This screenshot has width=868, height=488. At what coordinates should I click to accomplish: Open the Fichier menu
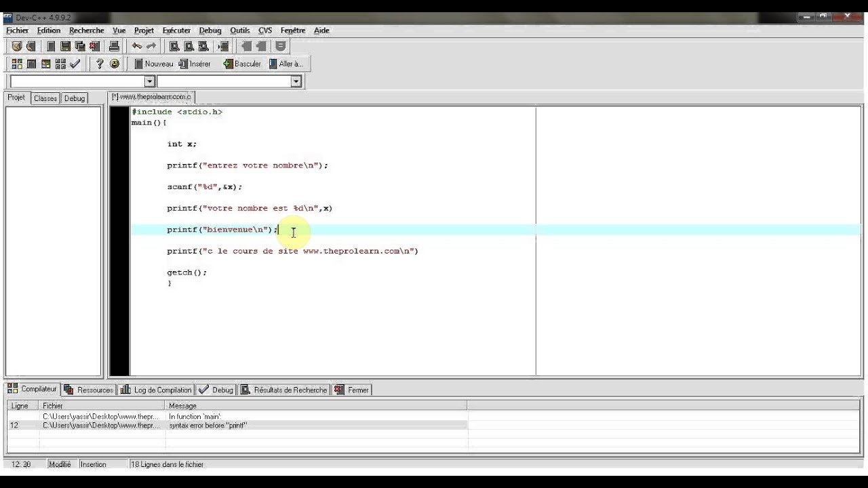click(x=18, y=30)
